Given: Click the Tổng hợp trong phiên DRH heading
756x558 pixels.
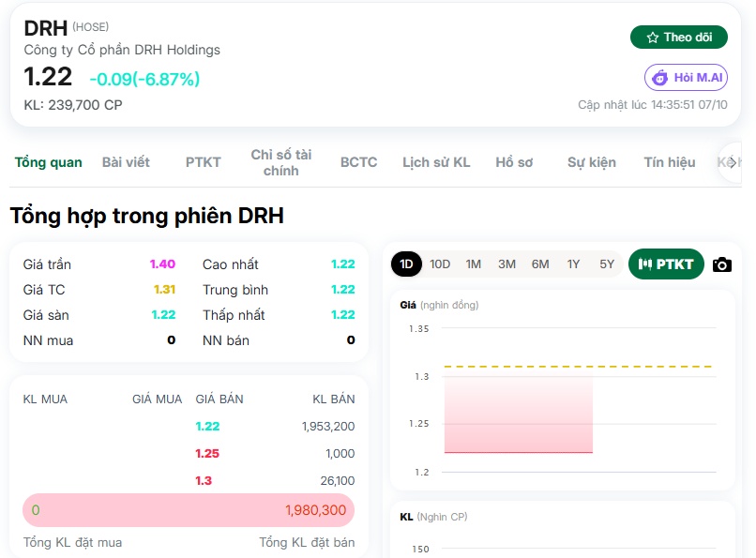Looking at the screenshot, I should click(x=147, y=216).
